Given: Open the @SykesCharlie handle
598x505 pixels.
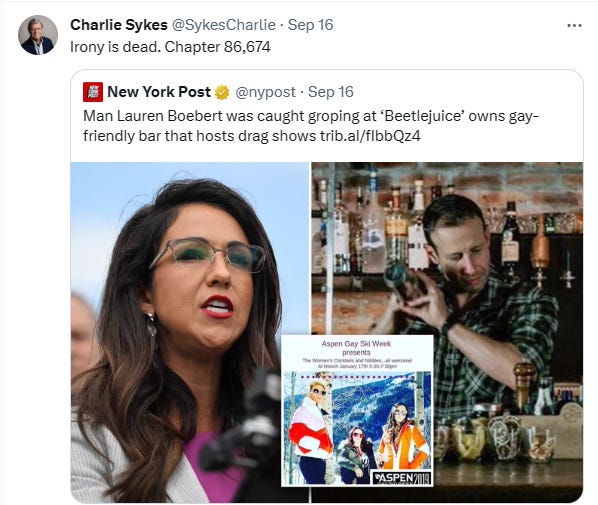Looking at the screenshot, I should point(224,25).
